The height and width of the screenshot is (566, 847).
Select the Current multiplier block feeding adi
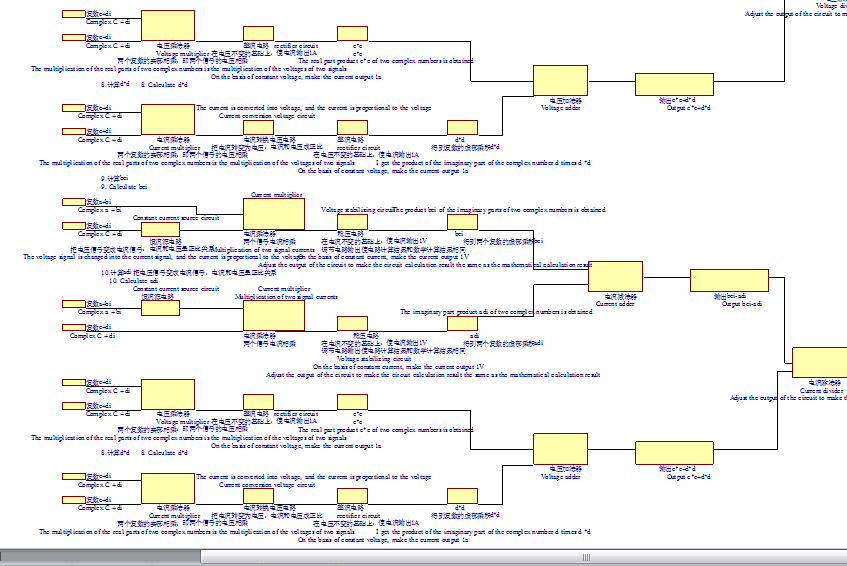[273, 315]
